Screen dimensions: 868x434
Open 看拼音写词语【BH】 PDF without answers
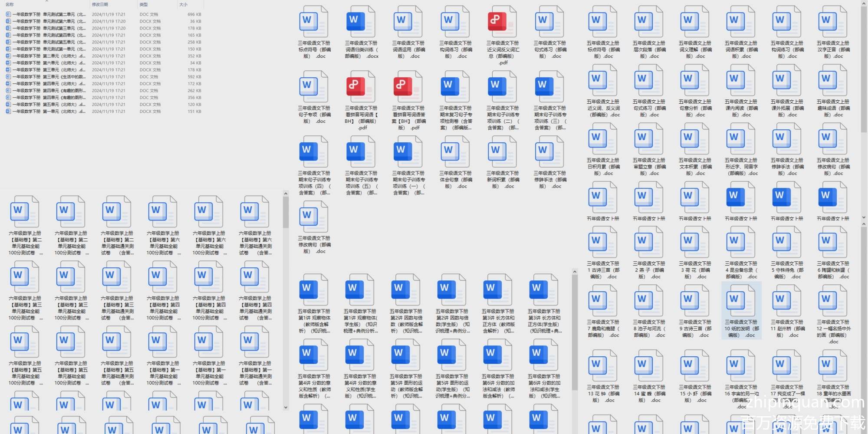point(362,101)
